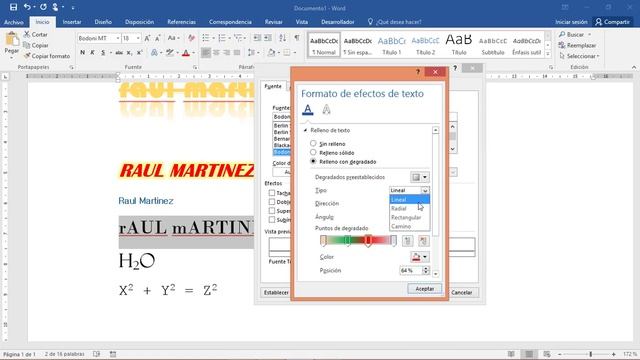The width and height of the screenshot is (640, 360).
Task: Decrease font size with smaller A
Action: click(158, 38)
